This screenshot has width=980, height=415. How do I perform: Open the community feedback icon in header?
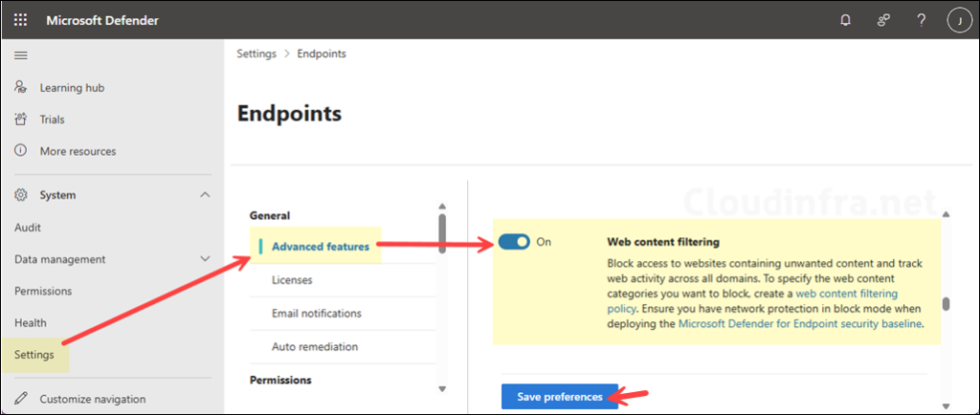click(883, 20)
